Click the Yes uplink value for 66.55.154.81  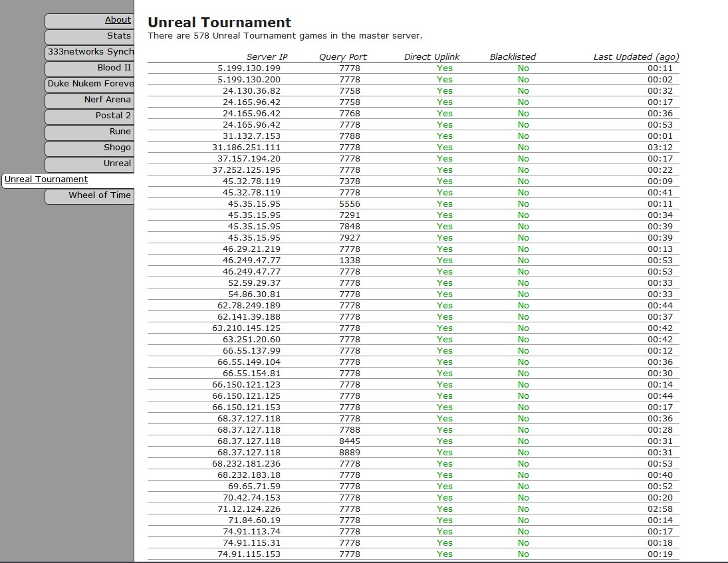[x=444, y=373]
